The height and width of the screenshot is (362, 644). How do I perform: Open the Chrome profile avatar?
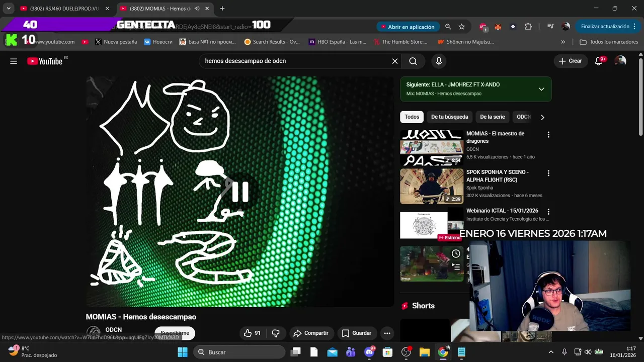[566, 27]
